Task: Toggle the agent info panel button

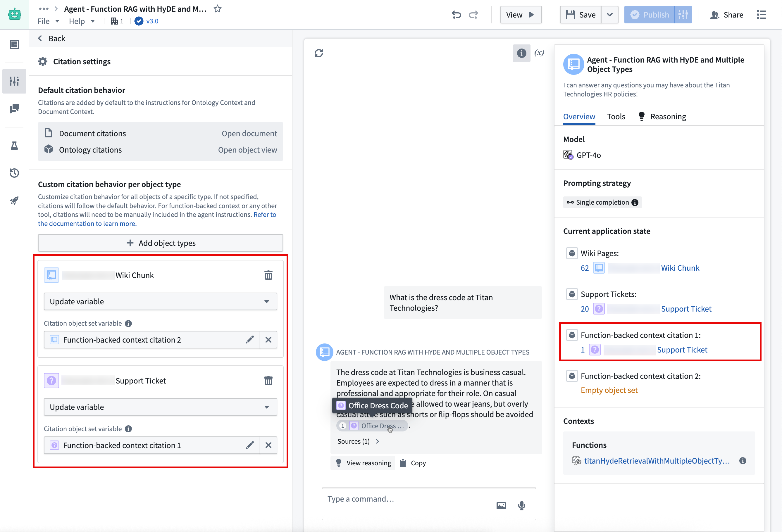Action: coord(521,53)
